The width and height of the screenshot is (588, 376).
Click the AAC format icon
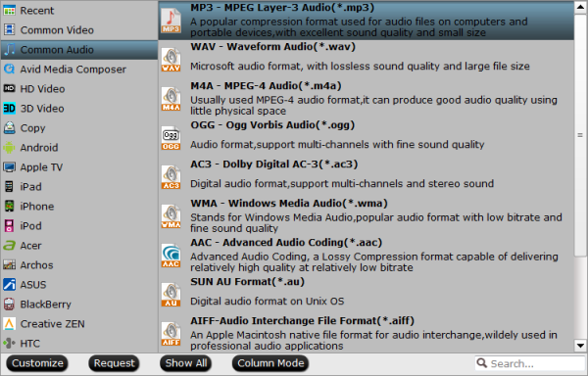pos(171,256)
